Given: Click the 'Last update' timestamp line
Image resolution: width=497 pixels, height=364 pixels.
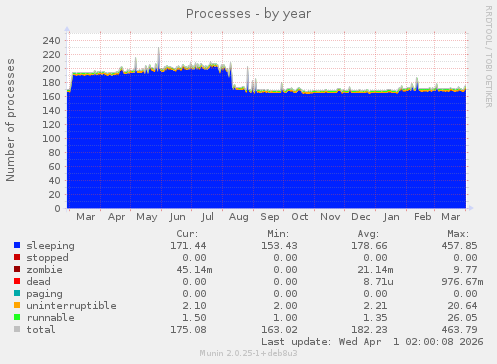Looking at the screenshot, I should [x=372, y=342].
